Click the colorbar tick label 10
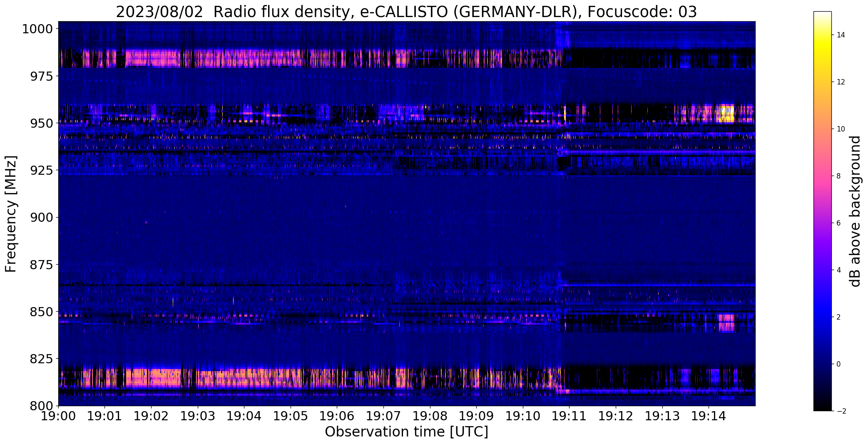868x444 pixels. [x=841, y=129]
